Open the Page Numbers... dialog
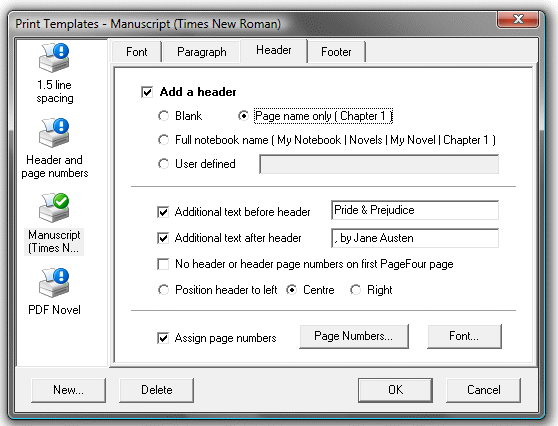558x426 pixels. pyautogui.click(x=354, y=336)
